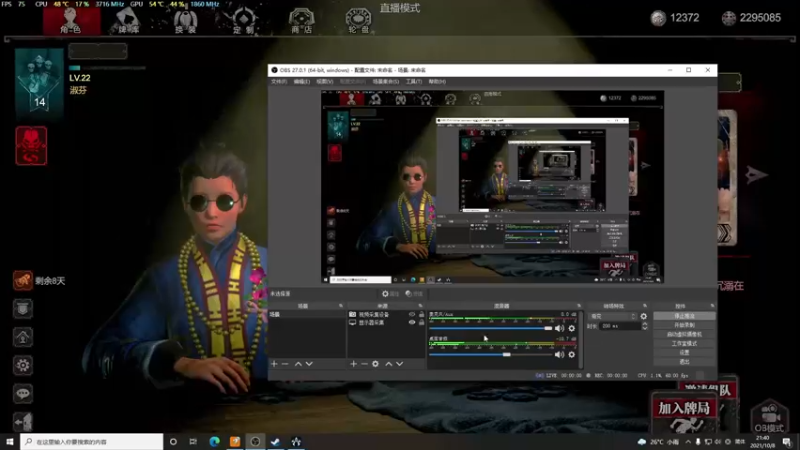Toggle visibility of 视频采集设备 source
Screen dimensions: 800x450
tap(412, 315)
